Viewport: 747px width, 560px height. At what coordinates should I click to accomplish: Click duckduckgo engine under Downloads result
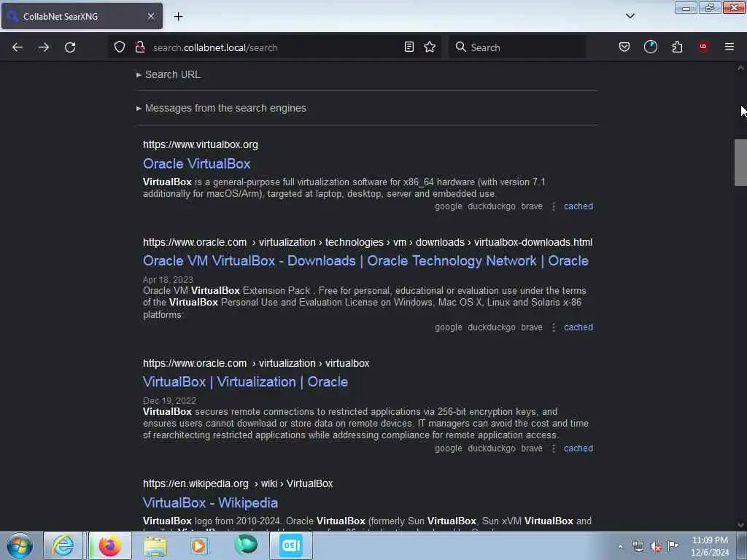(x=492, y=327)
